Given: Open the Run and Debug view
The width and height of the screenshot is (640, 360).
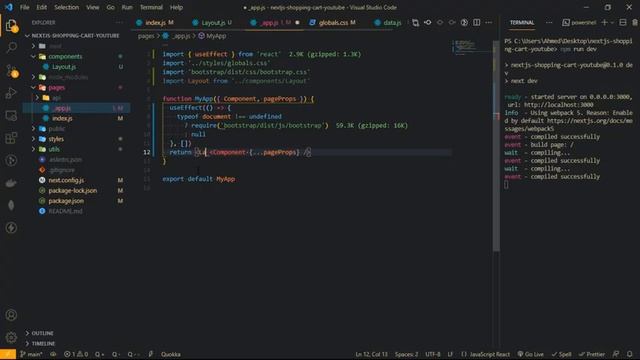Looking at the screenshot, I should coord(11,93).
